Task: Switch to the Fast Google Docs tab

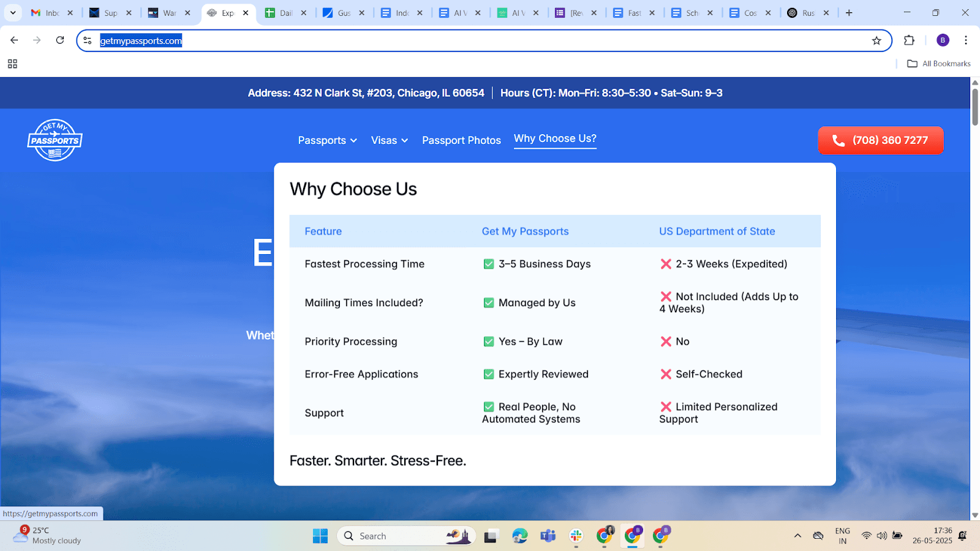Action: (x=634, y=13)
